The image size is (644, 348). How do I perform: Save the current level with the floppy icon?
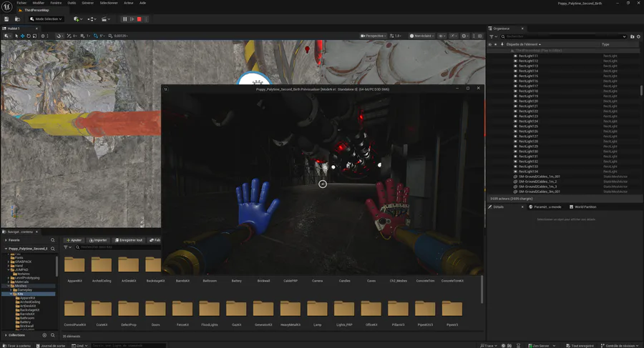(x=6, y=19)
